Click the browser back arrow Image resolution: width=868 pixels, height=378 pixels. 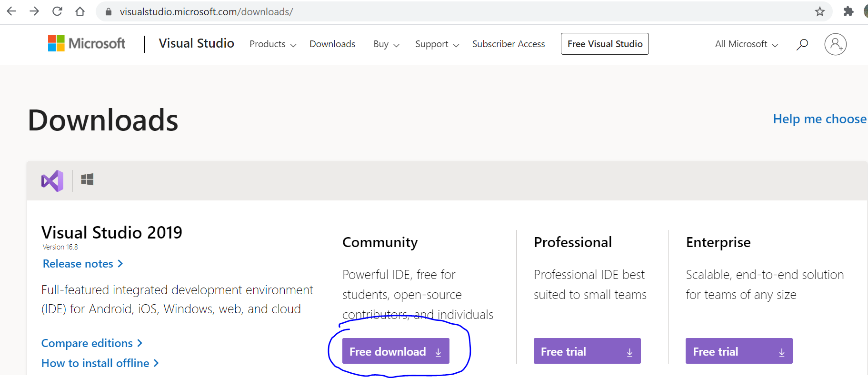(11, 11)
